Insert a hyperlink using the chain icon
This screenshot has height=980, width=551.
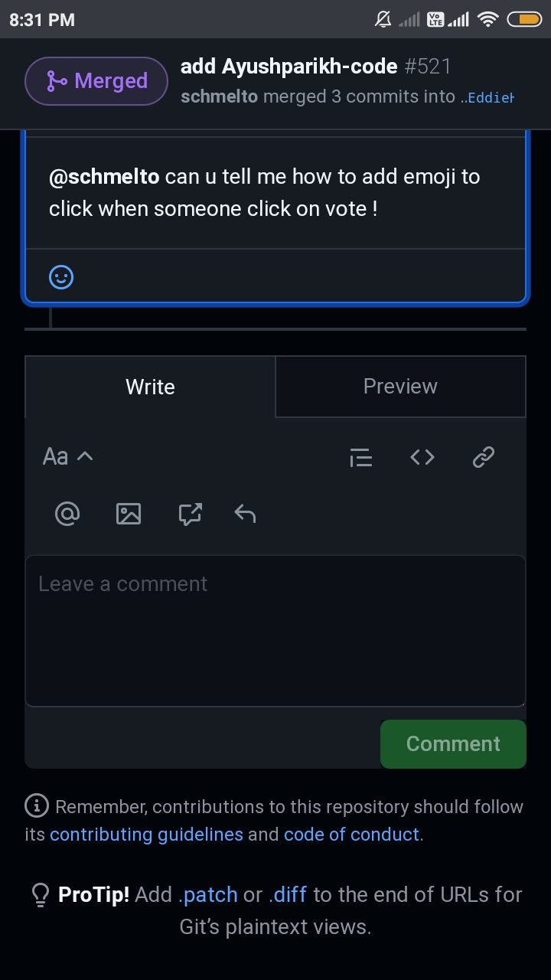[483, 456]
